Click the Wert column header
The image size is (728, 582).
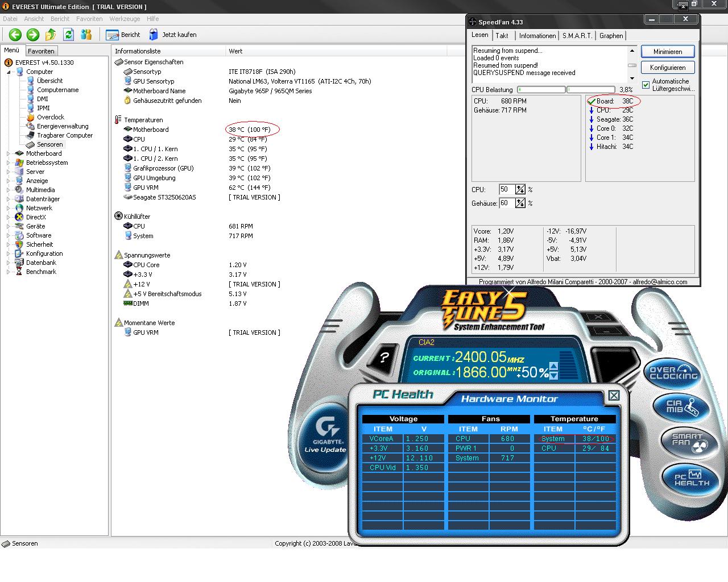click(336, 51)
